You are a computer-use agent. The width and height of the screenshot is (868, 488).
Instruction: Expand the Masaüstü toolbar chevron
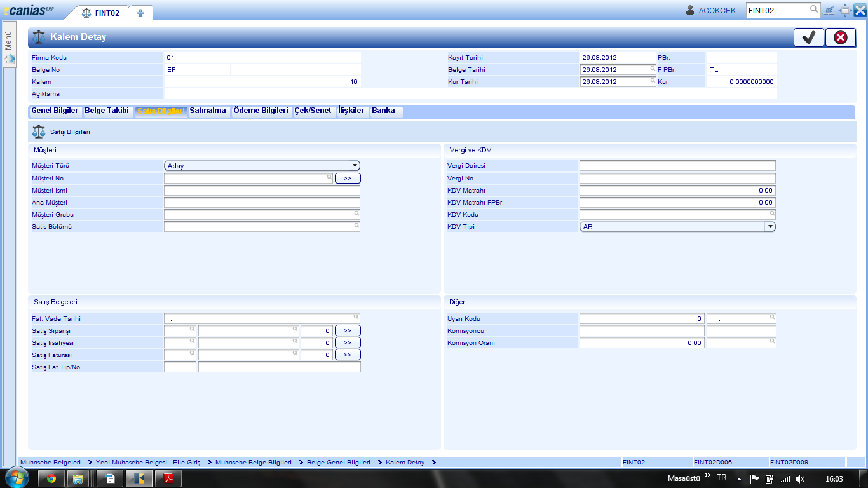(x=708, y=476)
